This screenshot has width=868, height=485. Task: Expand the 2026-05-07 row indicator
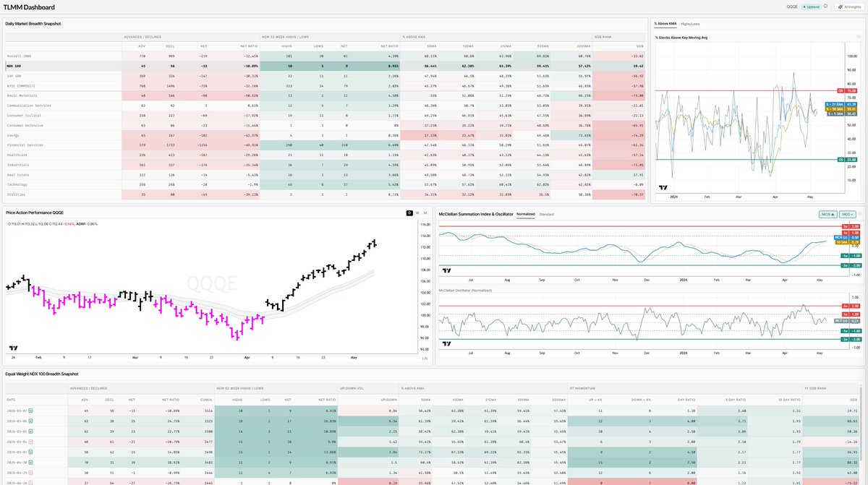[x=30, y=410]
